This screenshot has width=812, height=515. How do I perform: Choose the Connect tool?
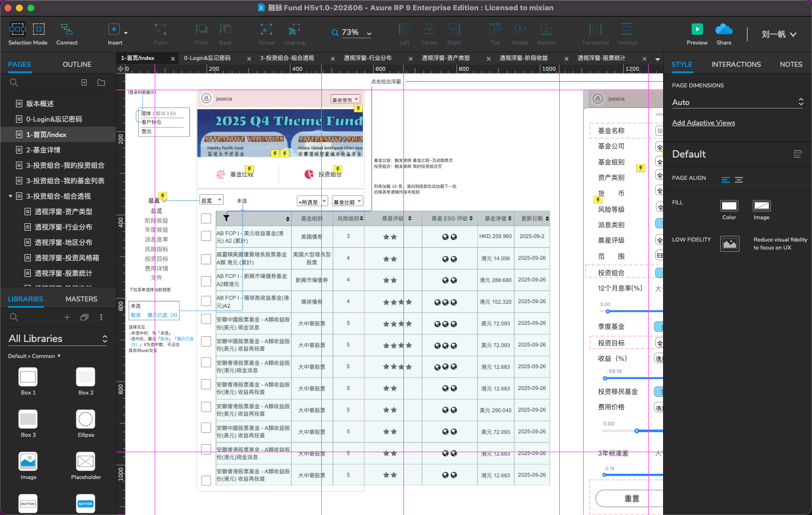[x=67, y=34]
